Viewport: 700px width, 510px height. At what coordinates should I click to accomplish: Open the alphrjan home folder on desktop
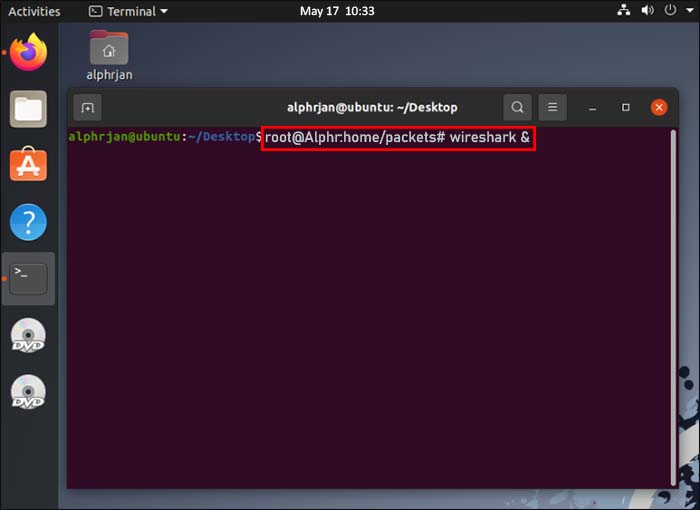point(109,55)
